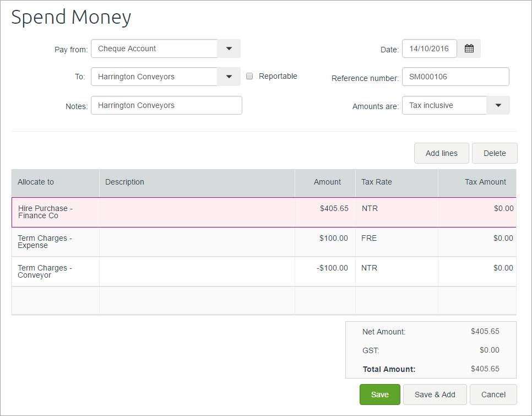
Task: Click the Allocate to column header
Action: pos(55,182)
